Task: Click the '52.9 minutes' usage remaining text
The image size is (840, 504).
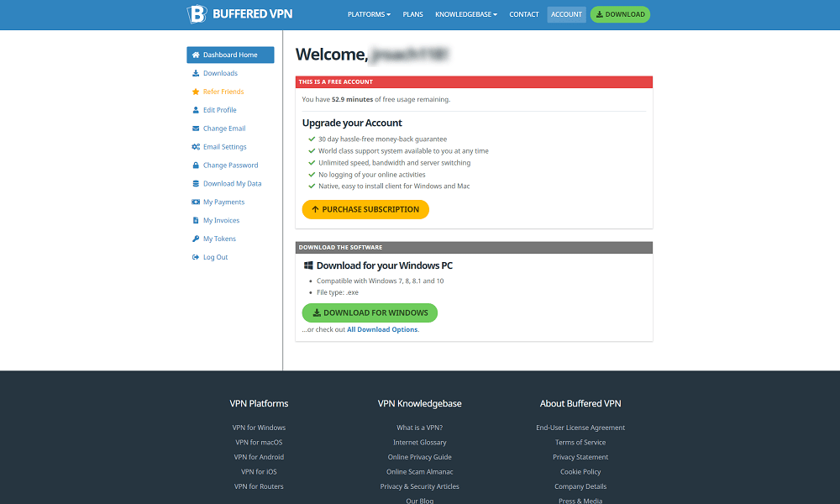Action: 352,99
